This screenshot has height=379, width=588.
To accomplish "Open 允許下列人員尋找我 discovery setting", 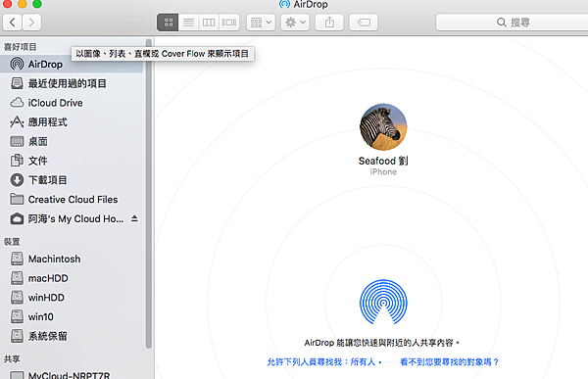I will (x=324, y=362).
